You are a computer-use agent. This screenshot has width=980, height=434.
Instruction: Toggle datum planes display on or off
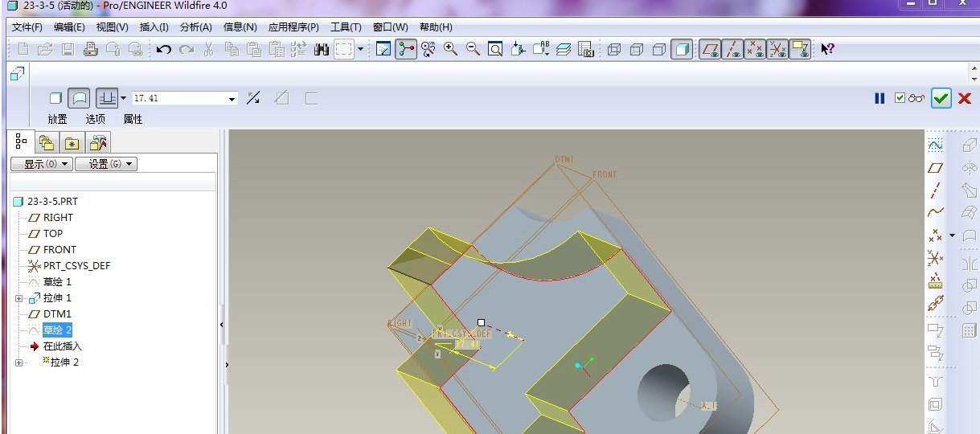coord(710,50)
